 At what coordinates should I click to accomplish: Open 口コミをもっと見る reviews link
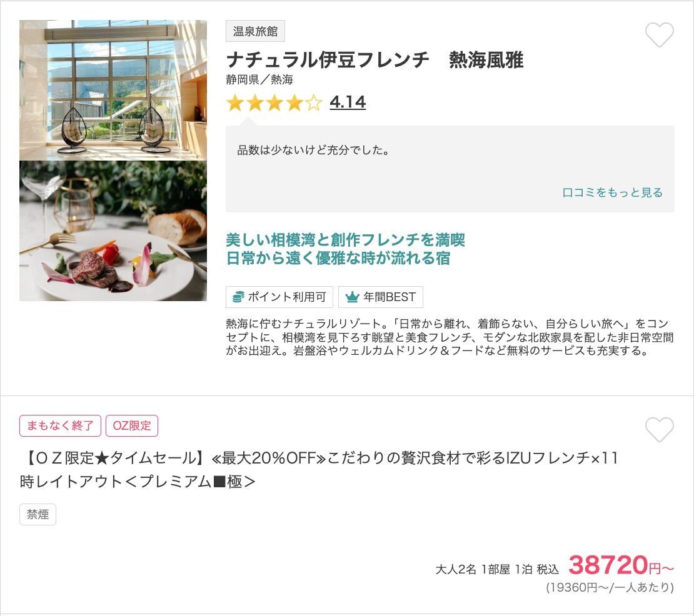point(612,192)
